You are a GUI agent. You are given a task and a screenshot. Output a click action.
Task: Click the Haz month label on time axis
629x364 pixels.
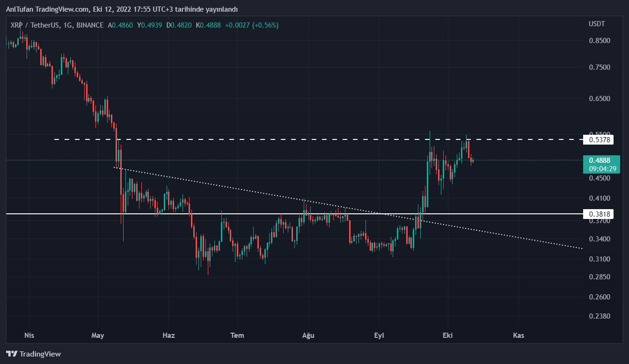tap(168, 335)
